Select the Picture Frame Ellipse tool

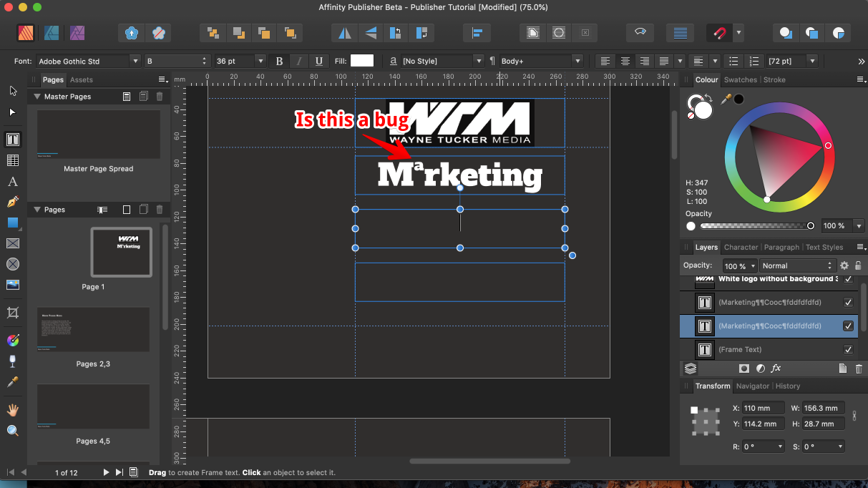(x=13, y=264)
